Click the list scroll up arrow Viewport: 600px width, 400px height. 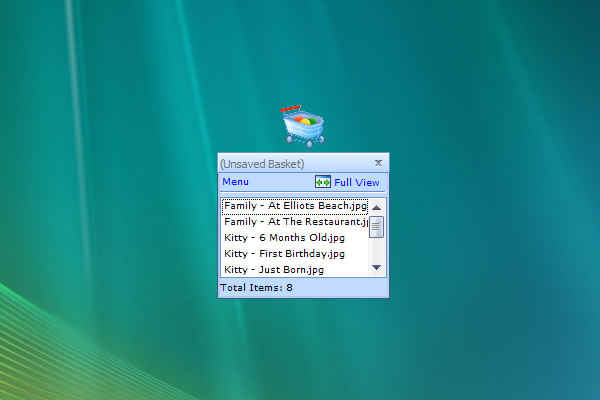[x=377, y=207]
